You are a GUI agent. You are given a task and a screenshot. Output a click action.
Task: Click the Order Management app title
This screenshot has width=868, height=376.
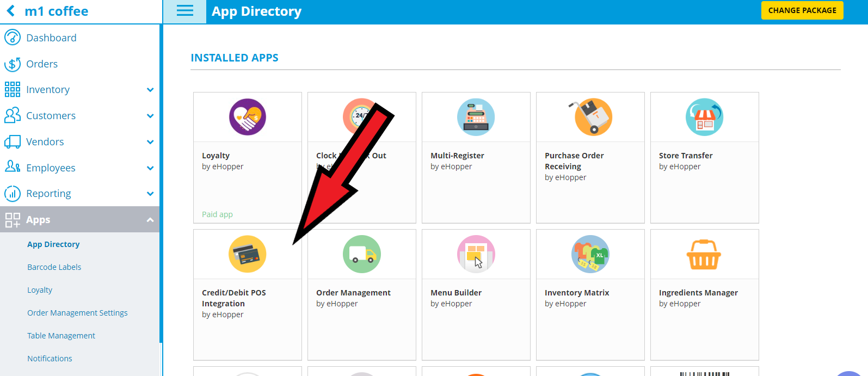point(353,293)
